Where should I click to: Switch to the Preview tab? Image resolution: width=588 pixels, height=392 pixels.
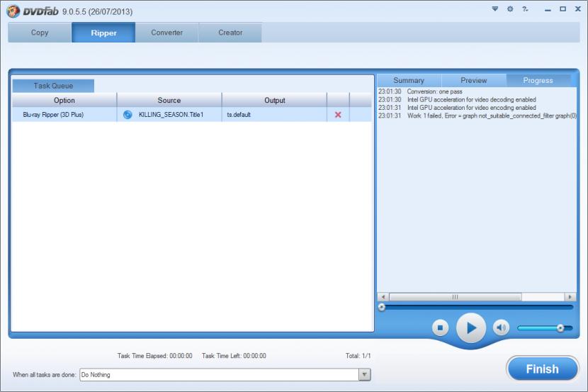click(x=474, y=80)
